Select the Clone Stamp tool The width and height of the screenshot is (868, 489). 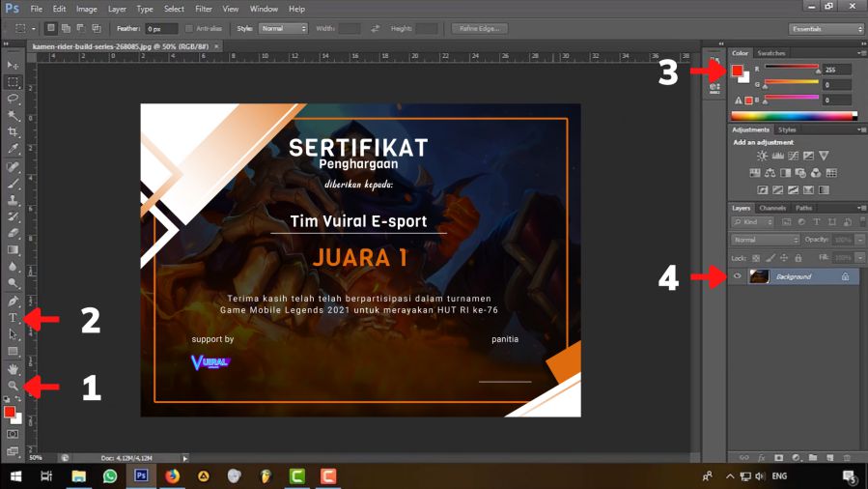click(13, 200)
